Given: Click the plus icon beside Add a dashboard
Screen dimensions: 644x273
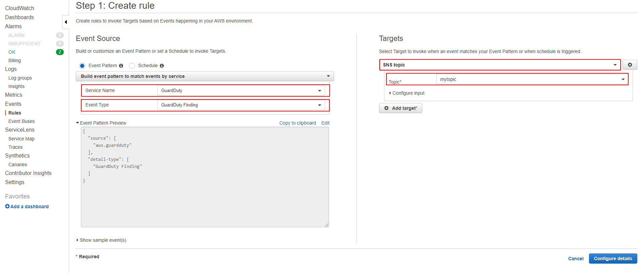Looking at the screenshot, I should [x=7, y=207].
